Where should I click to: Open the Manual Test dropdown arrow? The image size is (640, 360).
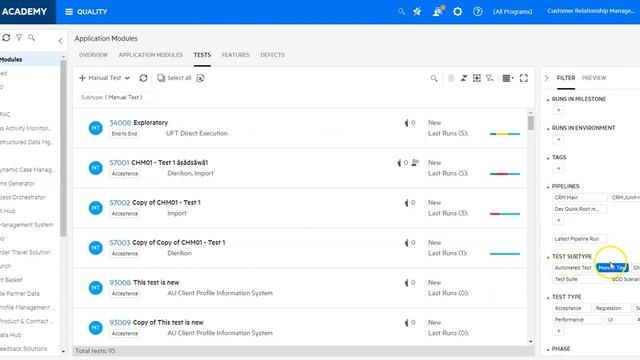pyautogui.click(x=127, y=78)
